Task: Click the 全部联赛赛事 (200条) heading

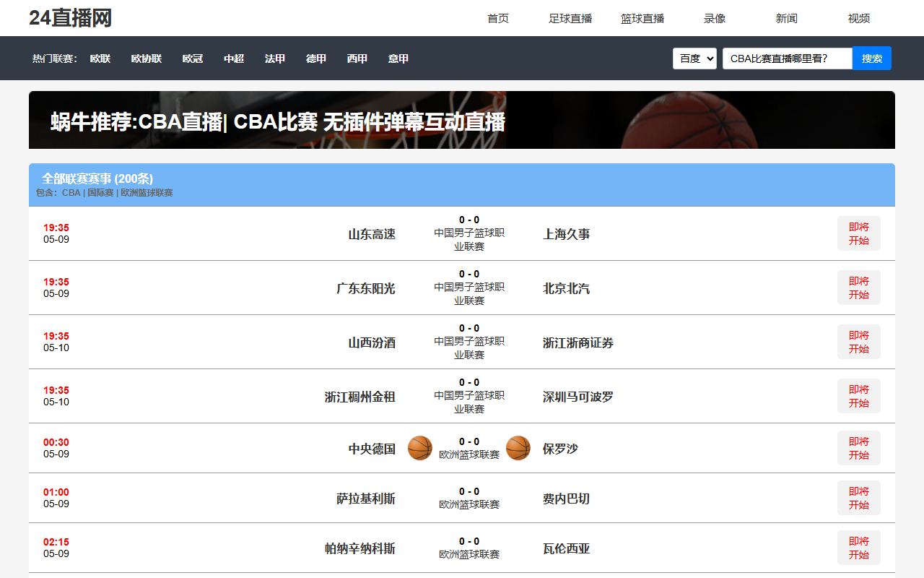Action: tap(97, 178)
